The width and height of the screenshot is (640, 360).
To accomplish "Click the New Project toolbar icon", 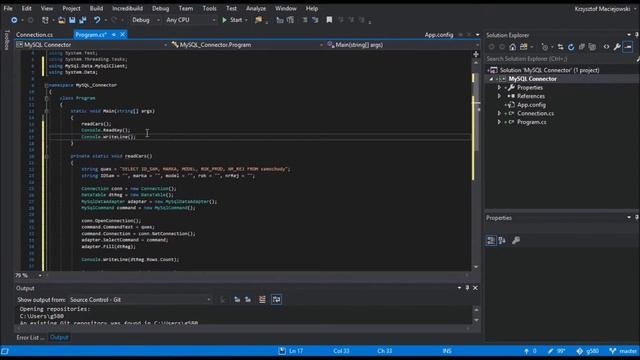I will 45,20.
